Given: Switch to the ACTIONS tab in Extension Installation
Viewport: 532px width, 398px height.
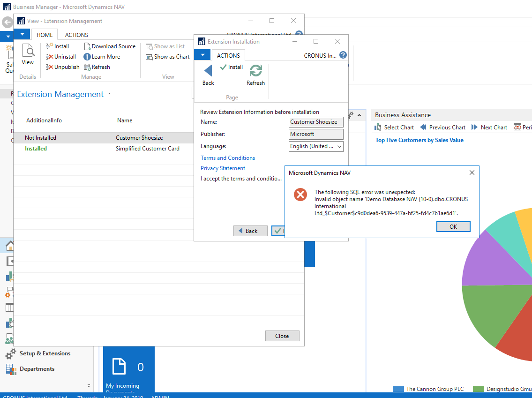Looking at the screenshot, I should coord(228,55).
